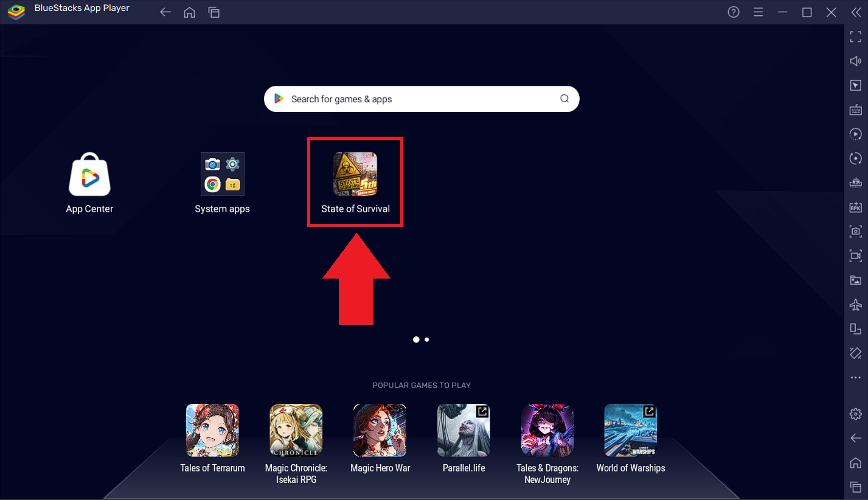Image resolution: width=868 pixels, height=500 pixels.
Task: Click the airplane mode icon in sidebar
Action: (x=856, y=304)
